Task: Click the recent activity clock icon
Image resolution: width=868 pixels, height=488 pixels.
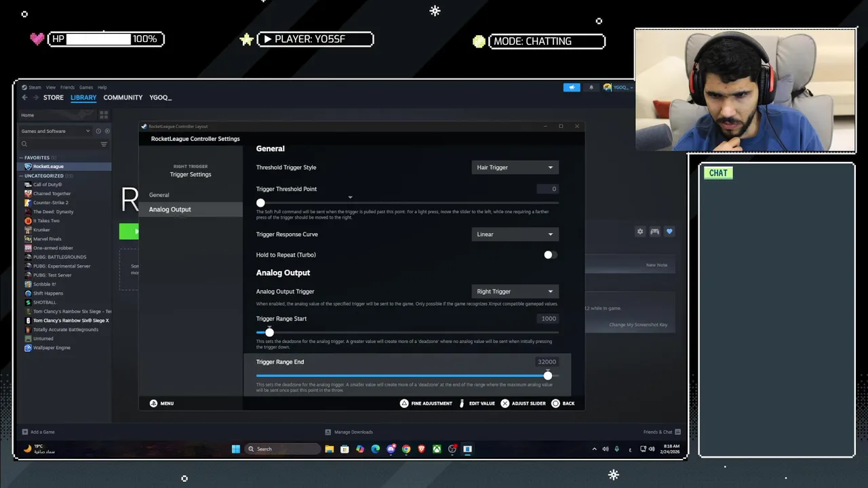Action: point(98,131)
